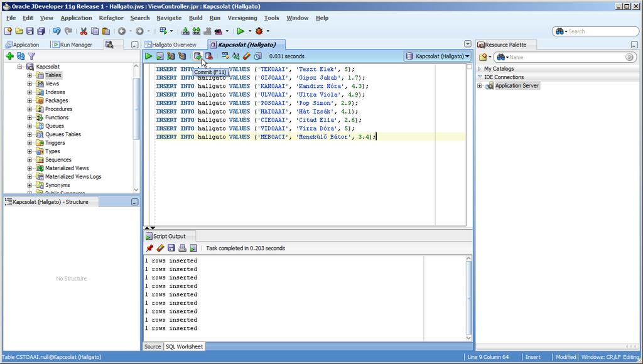Select the SQL Worksheet bottom tab
Screen dimensions: 643x364
click(x=184, y=346)
